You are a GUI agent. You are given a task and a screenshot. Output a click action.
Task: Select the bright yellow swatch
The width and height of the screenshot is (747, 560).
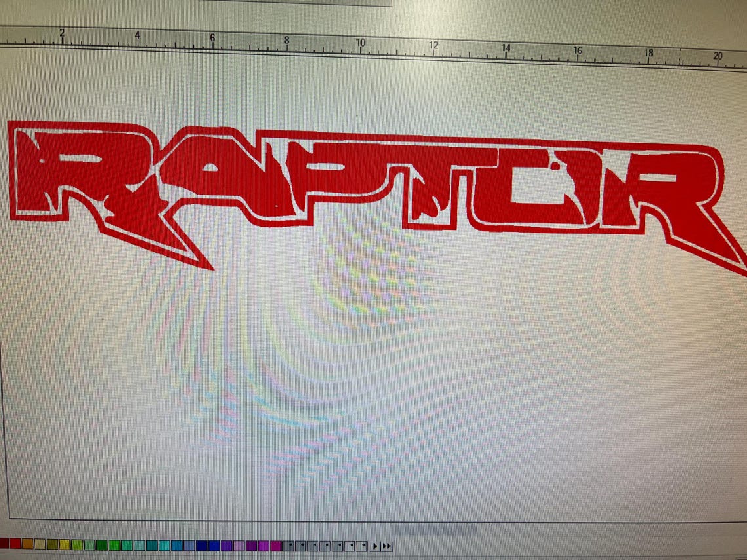(65, 545)
